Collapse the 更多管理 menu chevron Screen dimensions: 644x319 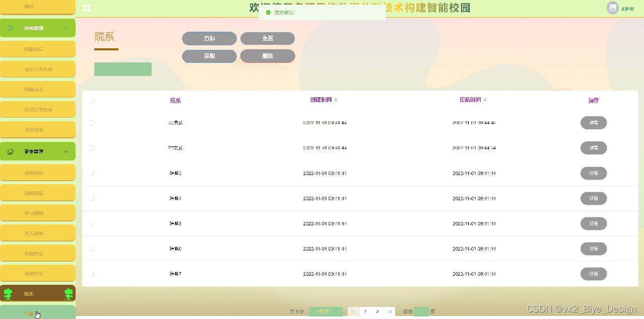coord(65,151)
